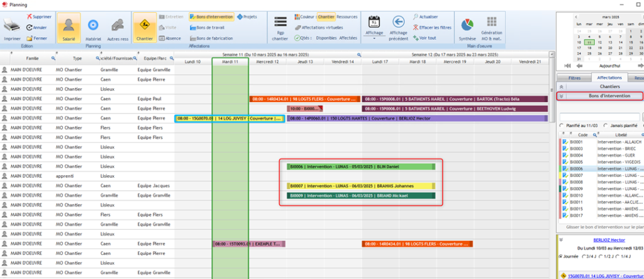Switch to the Affectations tab
Image resolution: width=644 pixels, height=279 pixels.
pos(609,77)
